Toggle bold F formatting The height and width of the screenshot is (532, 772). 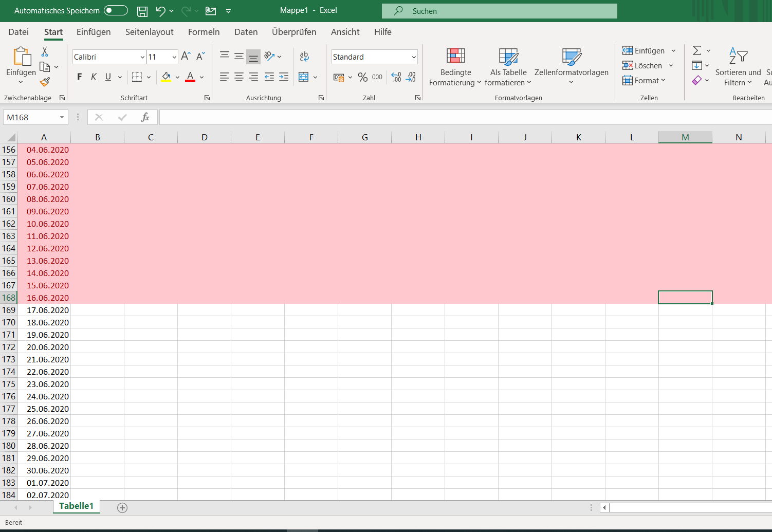pos(79,77)
